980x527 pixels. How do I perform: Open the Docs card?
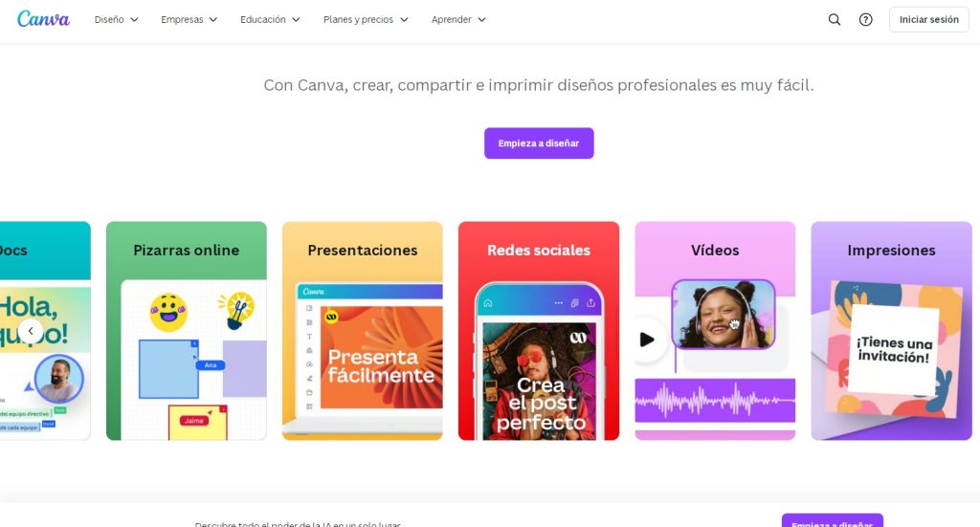point(45,330)
